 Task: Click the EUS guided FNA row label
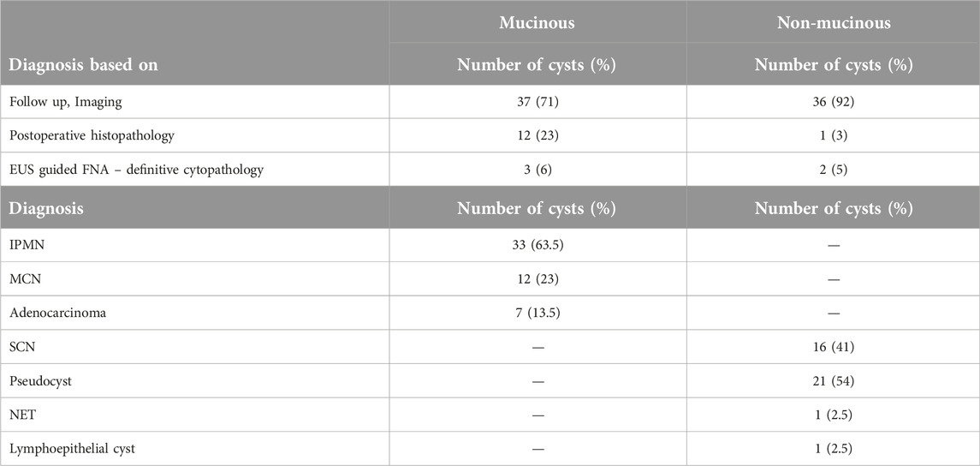tap(136, 170)
